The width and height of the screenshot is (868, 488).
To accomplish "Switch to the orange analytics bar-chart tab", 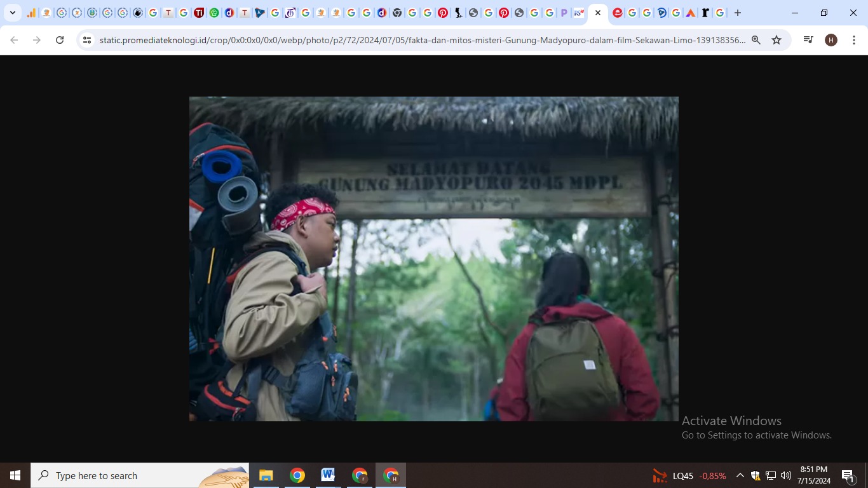I will click(x=31, y=13).
